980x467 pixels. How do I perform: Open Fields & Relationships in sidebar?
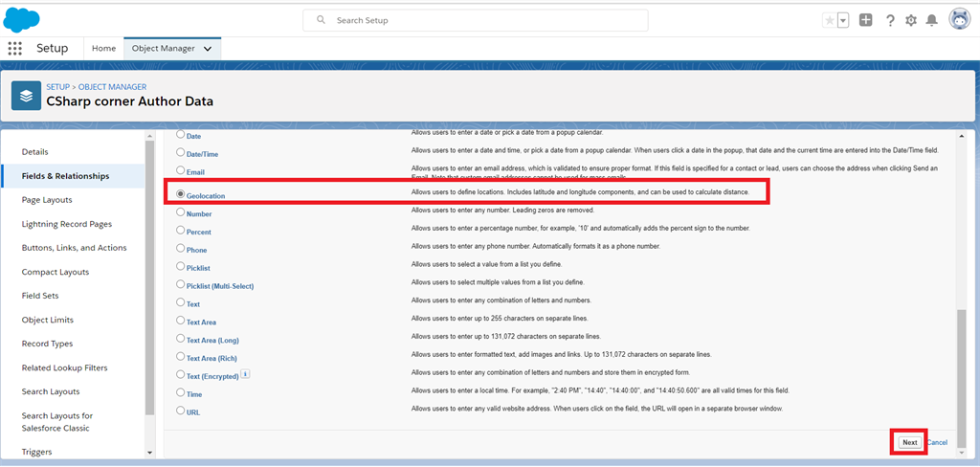[66, 176]
